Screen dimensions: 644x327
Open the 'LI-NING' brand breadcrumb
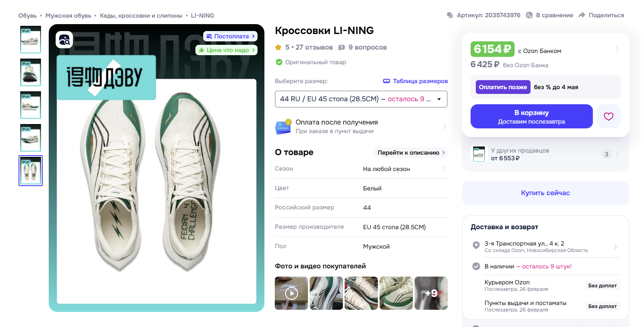[x=203, y=16]
